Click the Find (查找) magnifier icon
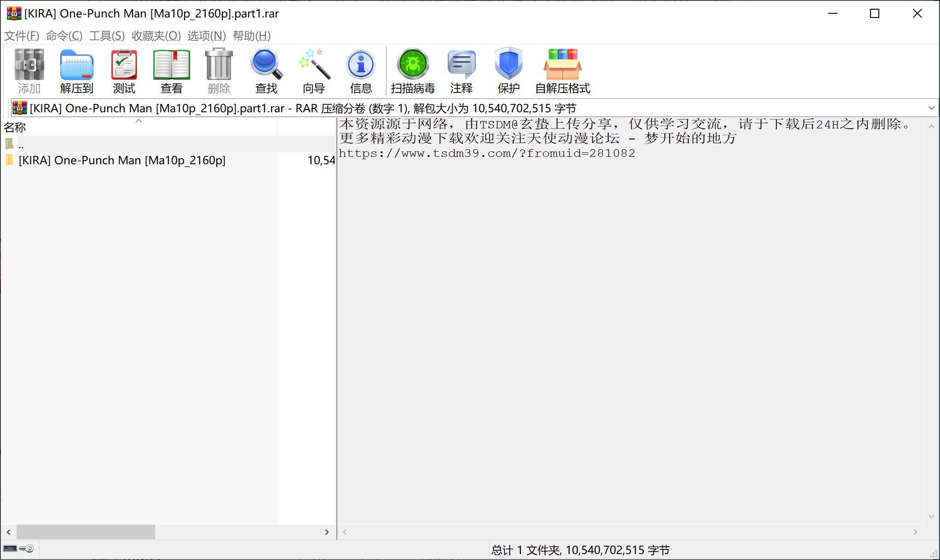The width and height of the screenshot is (940, 560). click(x=266, y=70)
